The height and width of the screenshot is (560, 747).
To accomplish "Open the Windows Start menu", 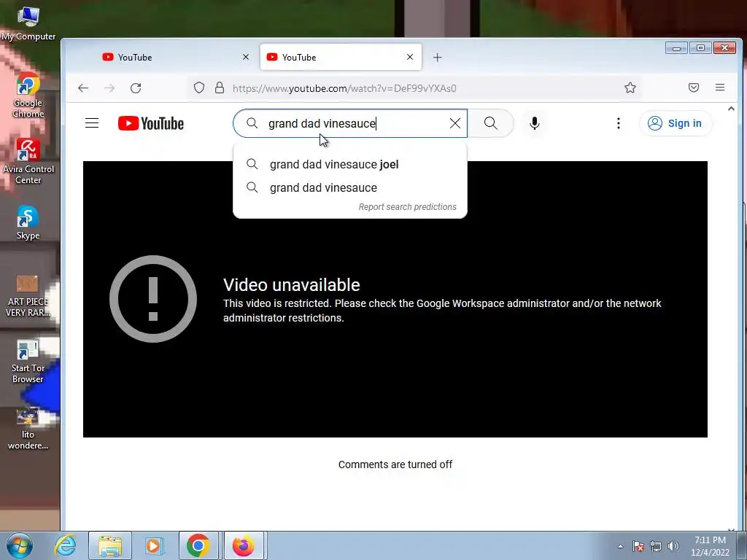I will (x=20, y=545).
